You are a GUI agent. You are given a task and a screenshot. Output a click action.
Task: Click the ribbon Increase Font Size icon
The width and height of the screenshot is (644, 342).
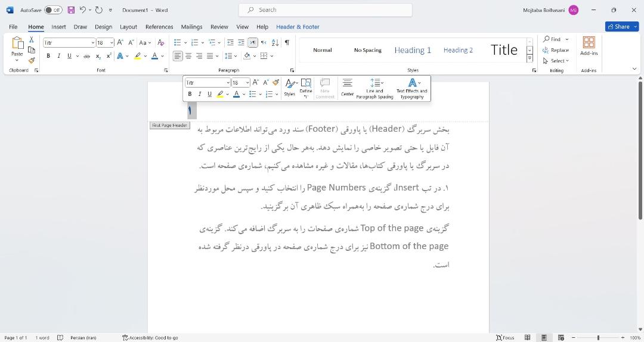pyautogui.click(x=120, y=42)
